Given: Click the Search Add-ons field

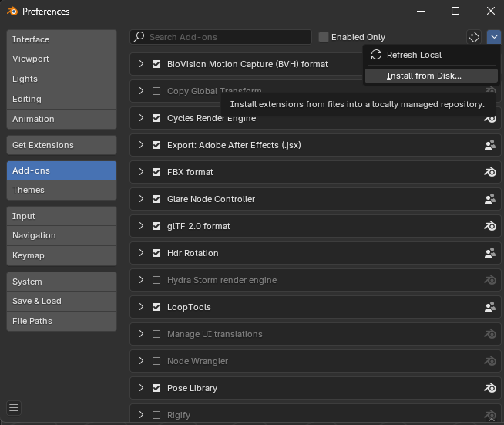Looking at the screenshot, I should click(227, 37).
